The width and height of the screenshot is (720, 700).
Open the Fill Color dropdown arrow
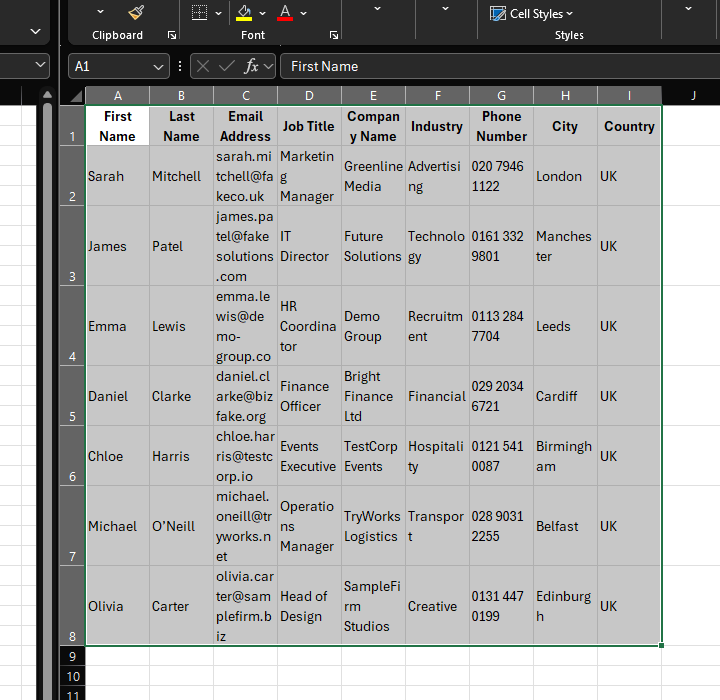click(262, 13)
